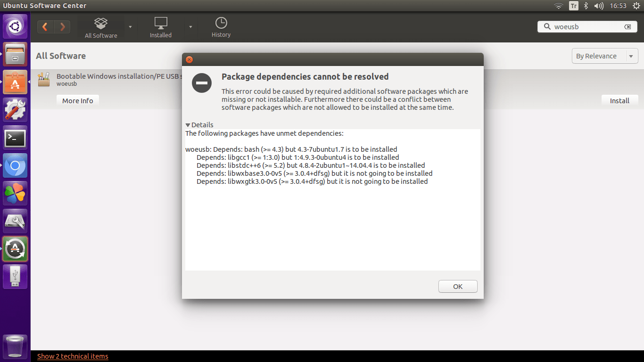Select the 'All Software' page heading

[x=61, y=56]
